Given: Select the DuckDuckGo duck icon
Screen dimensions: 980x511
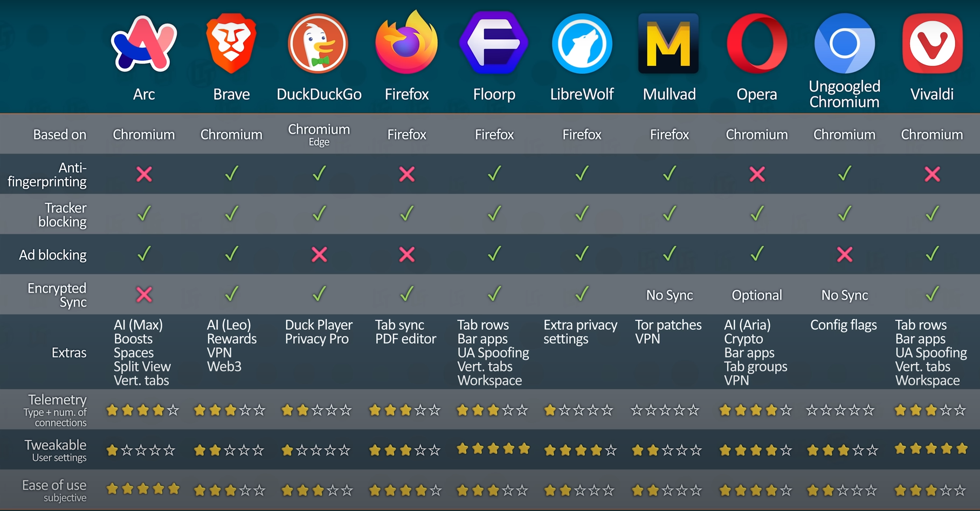Looking at the screenshot, I should [x=319, y=44].
